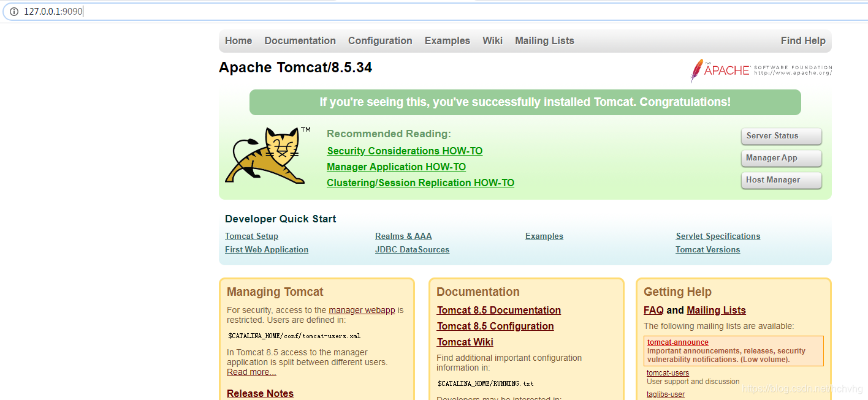Click the site info icon in address bar
The image size is (868, 400).
tap(14, 12)
